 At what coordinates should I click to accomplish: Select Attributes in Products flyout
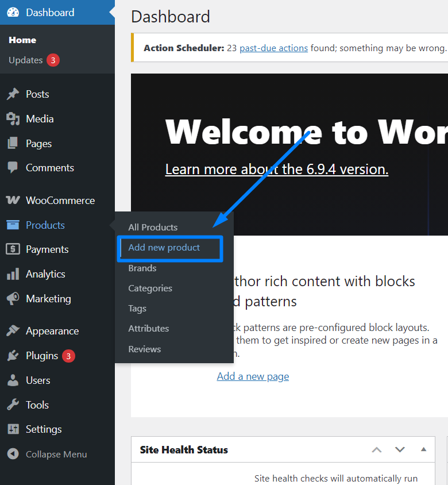click(149, 329)
